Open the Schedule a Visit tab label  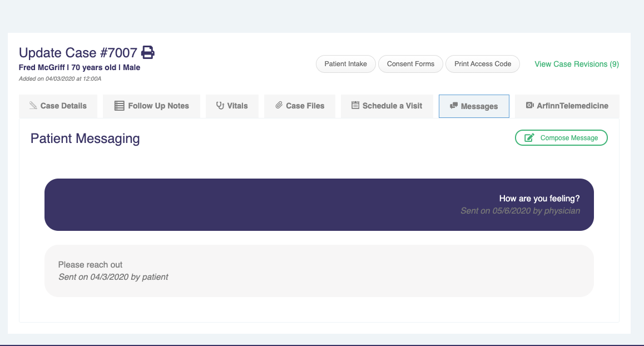(393, 106)
